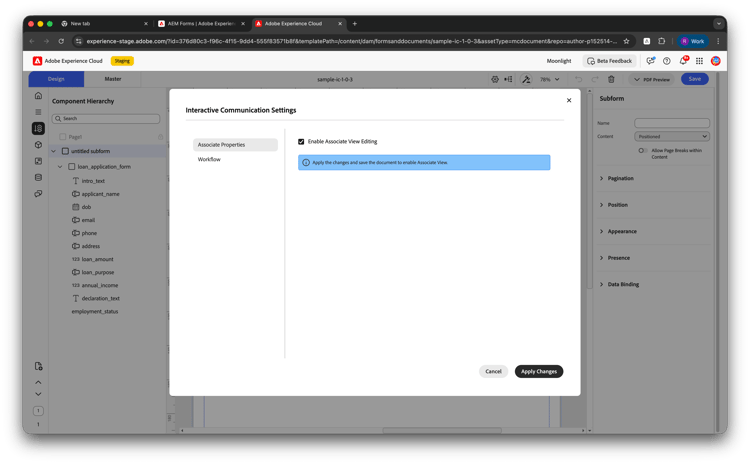Click the Work profile button in Chrome
This screenshot has width=750, height=464.
click(x=693, y=41)
